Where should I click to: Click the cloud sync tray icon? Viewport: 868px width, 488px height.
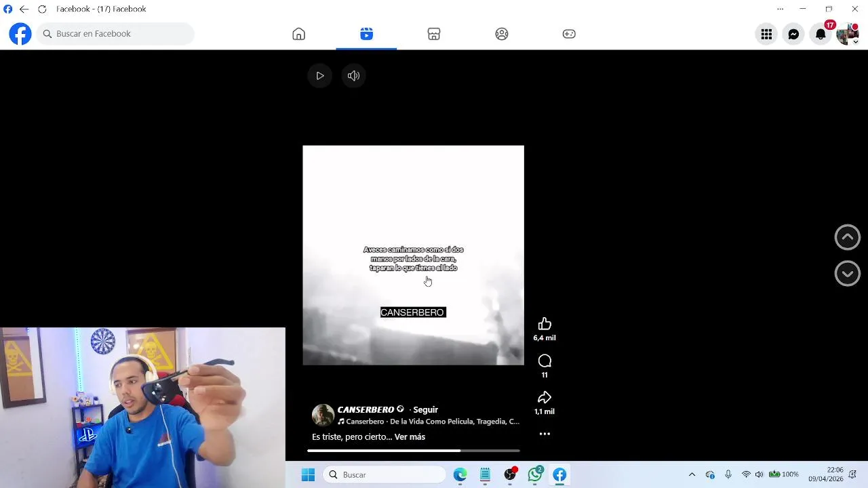710,474
